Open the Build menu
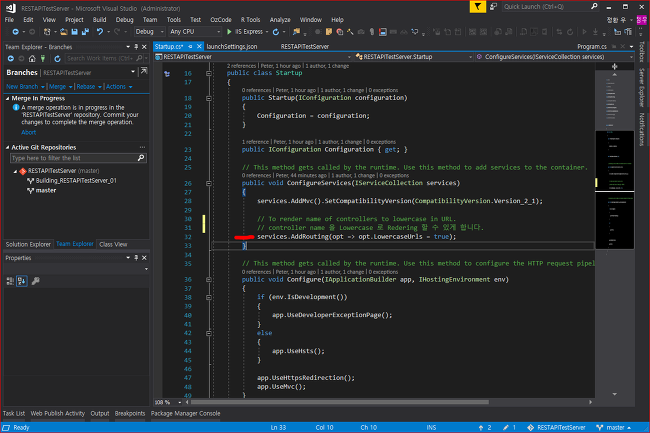650x433 pixels. pos(99,19)
